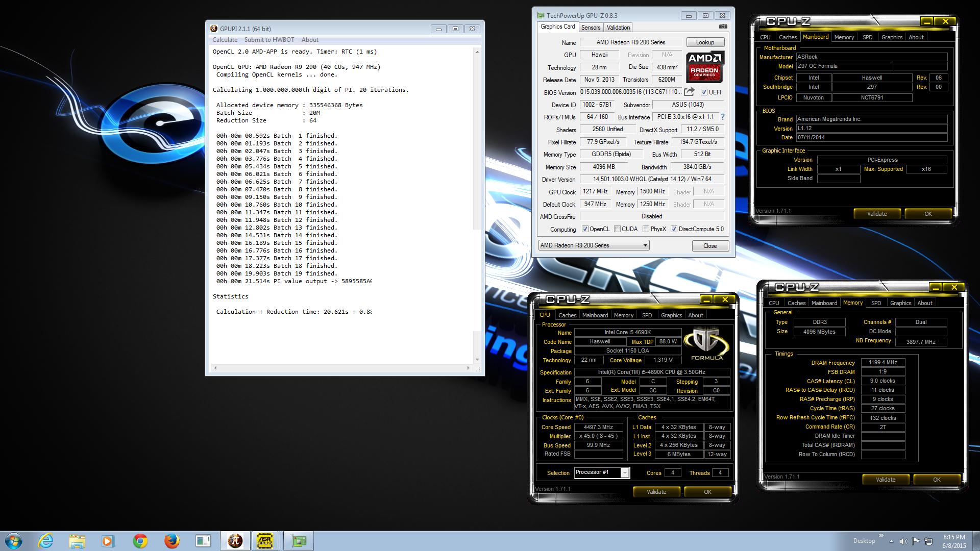Click GPUPI horizontal scrollbar right arrow
Image resolution: width=980 pixels, height=551 pixels.
[468, 367]
